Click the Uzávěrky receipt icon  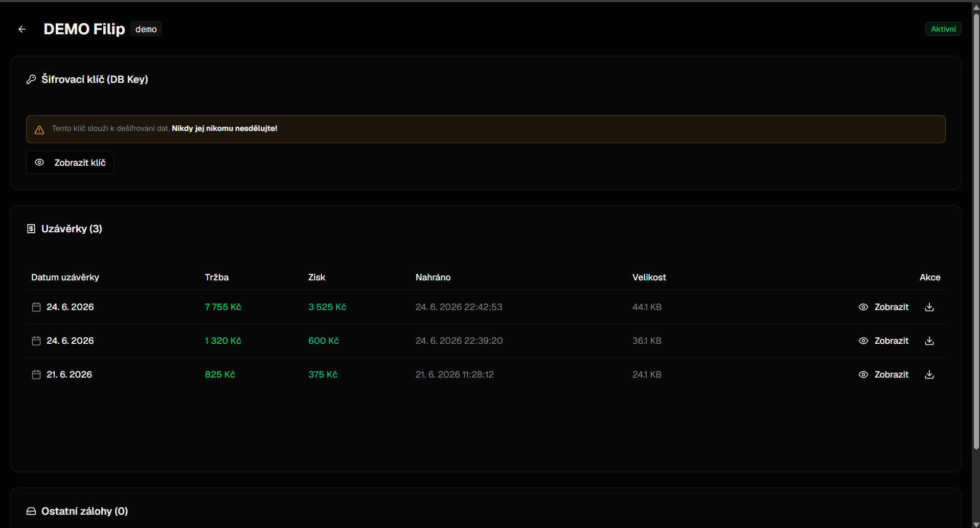[31, 229]
